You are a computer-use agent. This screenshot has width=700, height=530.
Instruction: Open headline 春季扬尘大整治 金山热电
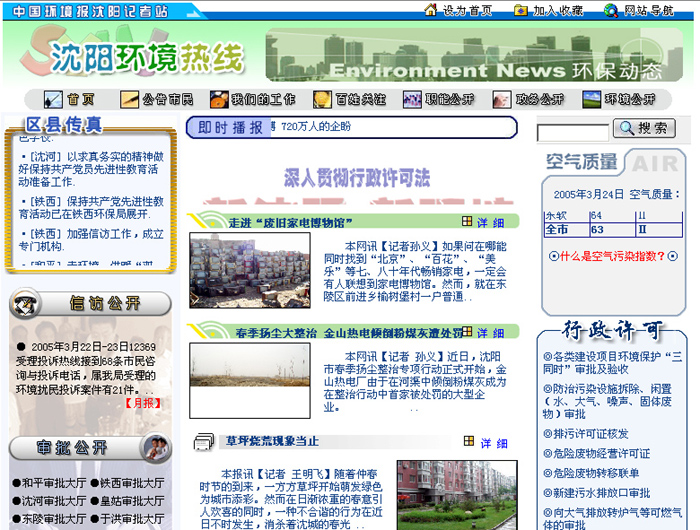click(349, 333)
